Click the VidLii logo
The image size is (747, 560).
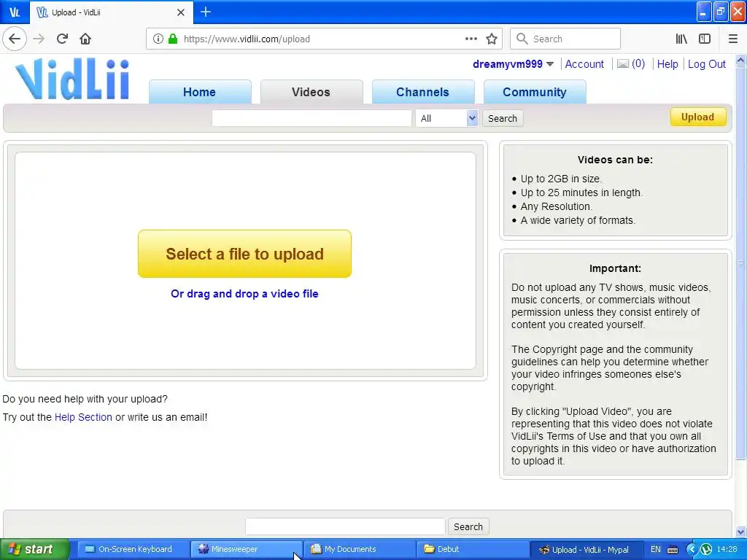[72, 79]
